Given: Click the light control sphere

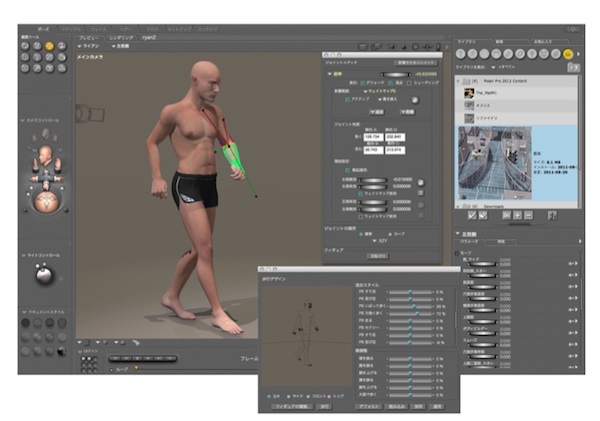Looking at the screenshot, I should point(46,274).
